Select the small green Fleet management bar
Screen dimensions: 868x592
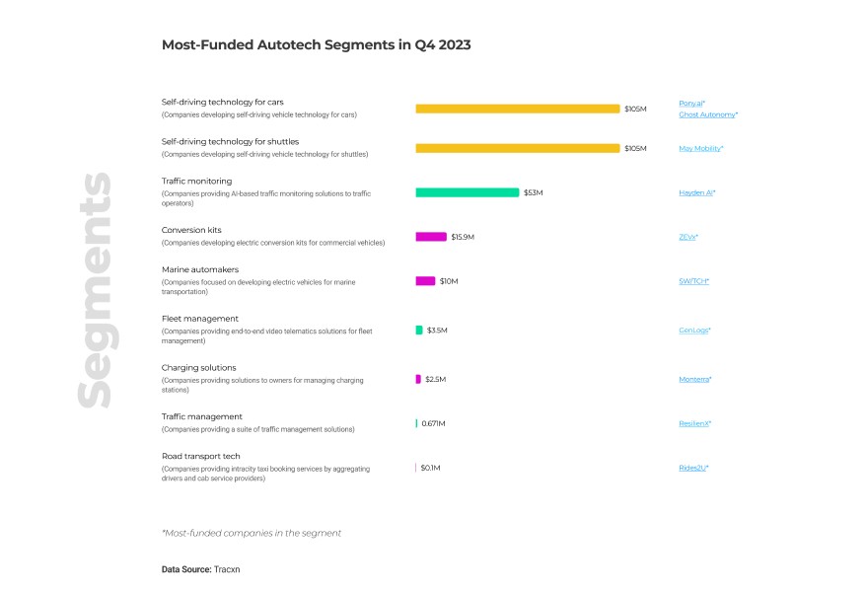419,330
